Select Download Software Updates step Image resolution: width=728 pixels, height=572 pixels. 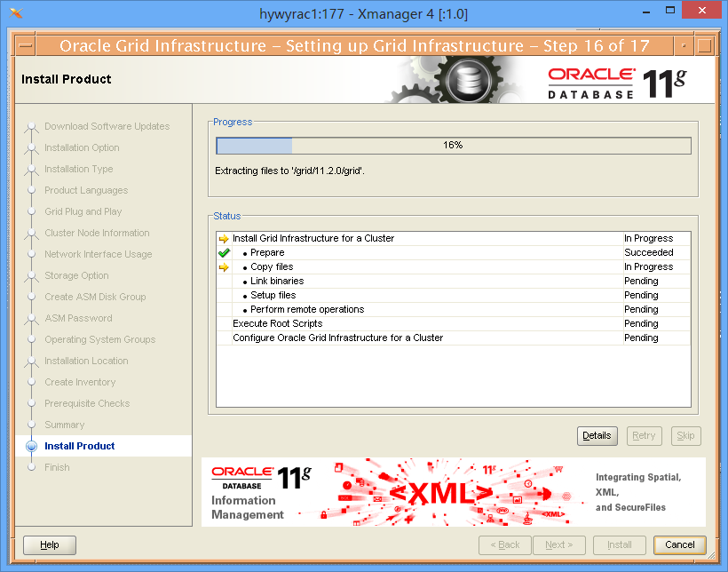click(107, 126)
